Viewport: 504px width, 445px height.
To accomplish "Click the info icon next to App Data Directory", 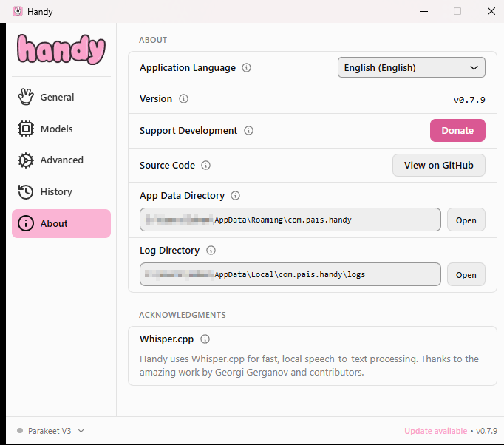I will [236, 196].
